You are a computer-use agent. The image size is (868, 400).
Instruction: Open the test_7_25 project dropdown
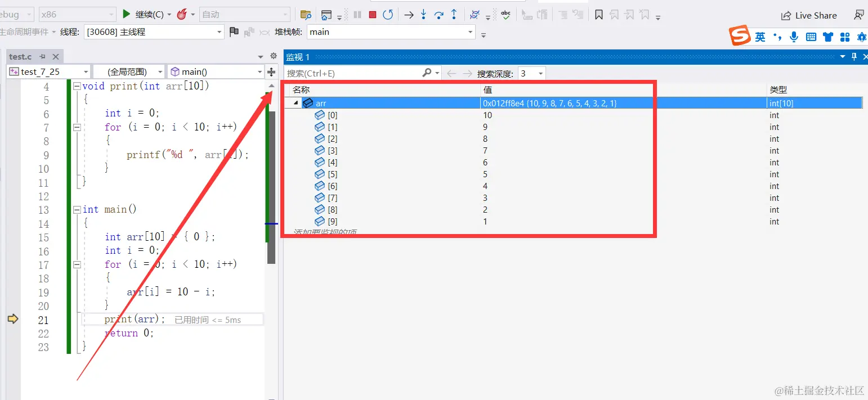[48, 72]
